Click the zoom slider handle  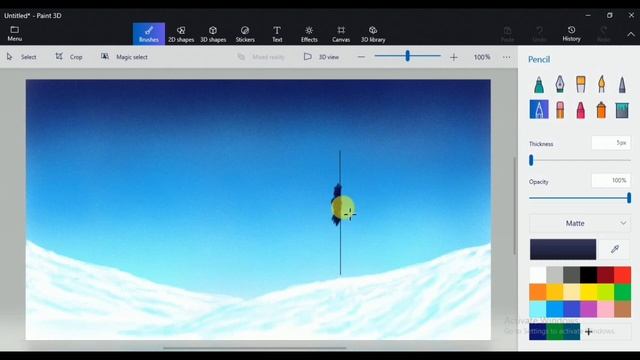407,56
